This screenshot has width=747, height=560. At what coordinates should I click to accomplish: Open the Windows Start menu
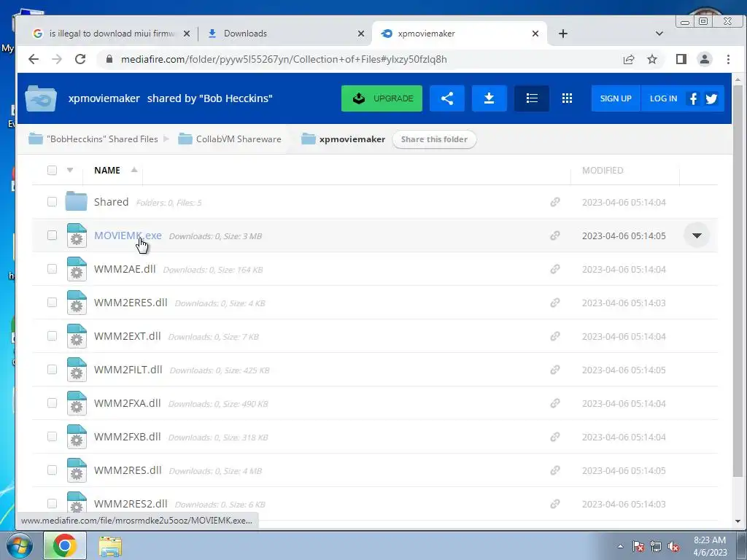19,545
